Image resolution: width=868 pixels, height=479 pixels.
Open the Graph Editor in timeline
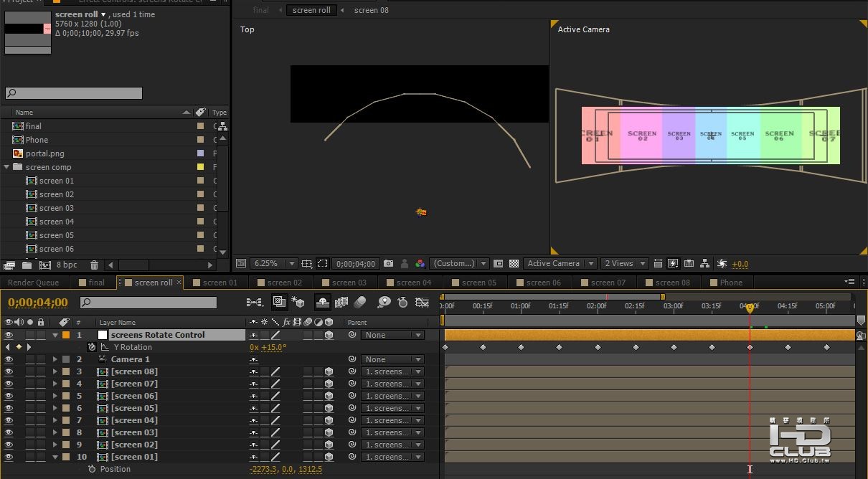pos(423,303)
